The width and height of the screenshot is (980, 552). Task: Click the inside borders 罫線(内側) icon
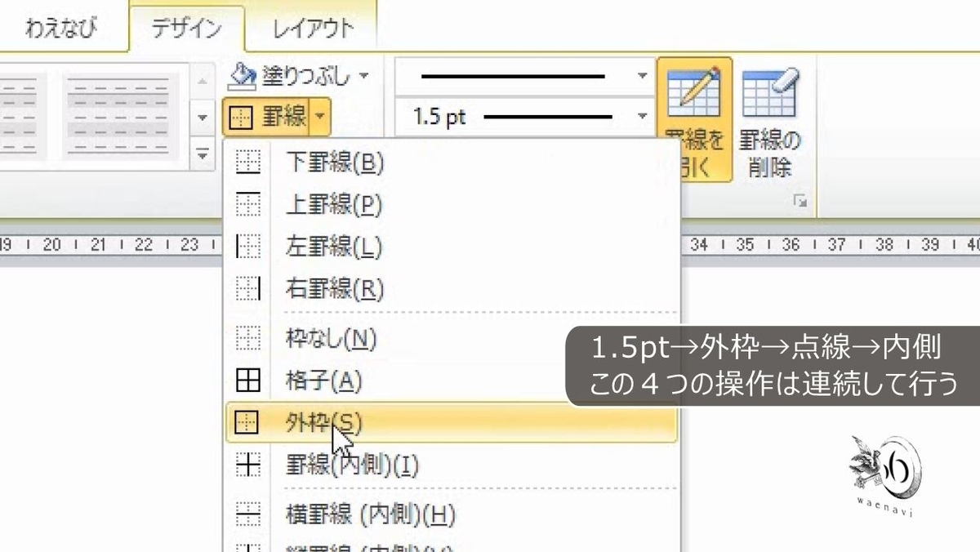click(247, 465)
